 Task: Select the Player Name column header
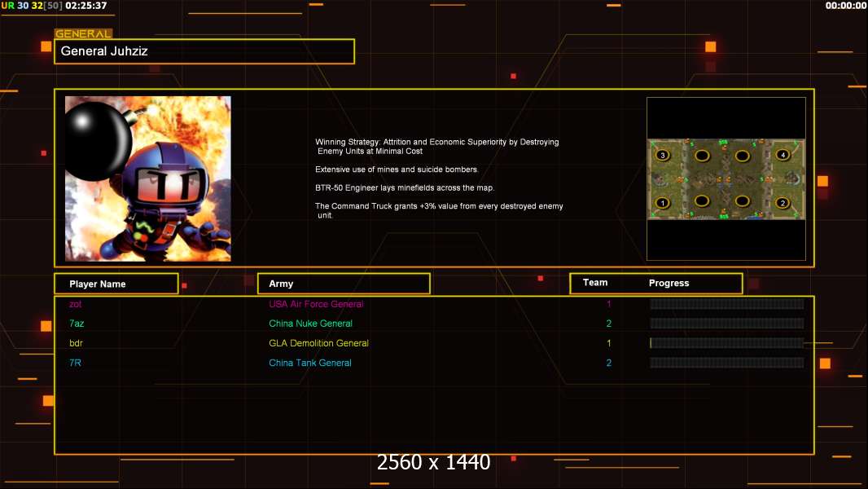pos(116,284)
